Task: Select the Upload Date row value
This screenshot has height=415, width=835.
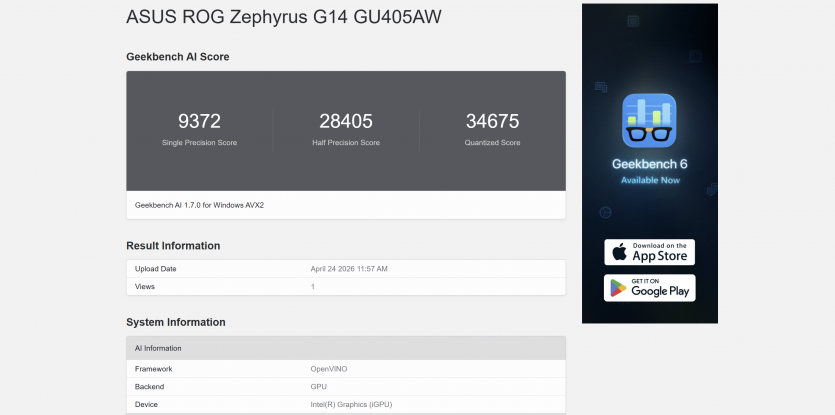Action: pos(349,269)
